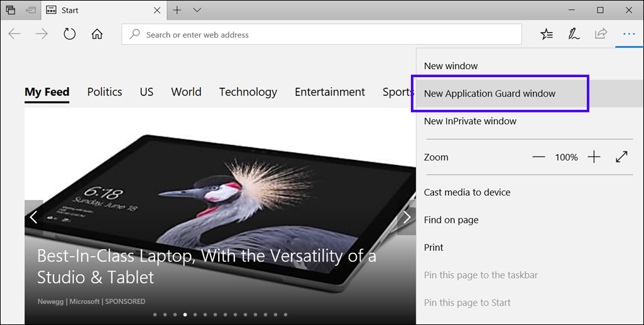Go back to previous page
644x325 pixels.
(x=14, y=34)
